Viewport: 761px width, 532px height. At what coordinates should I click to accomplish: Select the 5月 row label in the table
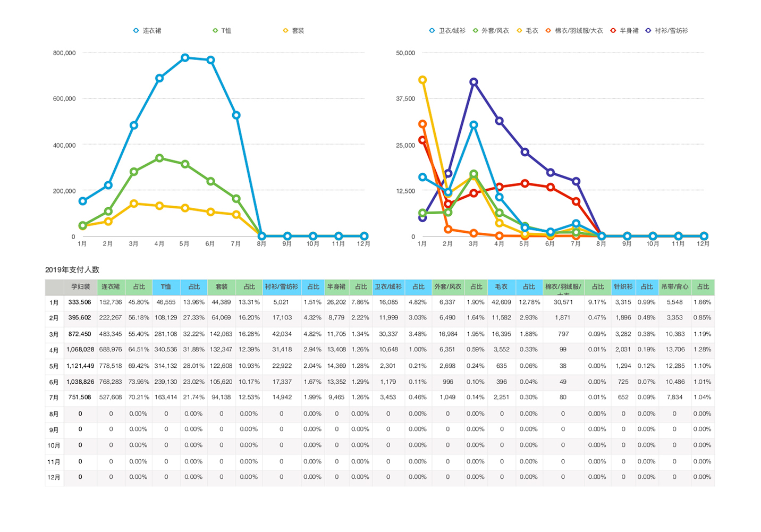54,366
